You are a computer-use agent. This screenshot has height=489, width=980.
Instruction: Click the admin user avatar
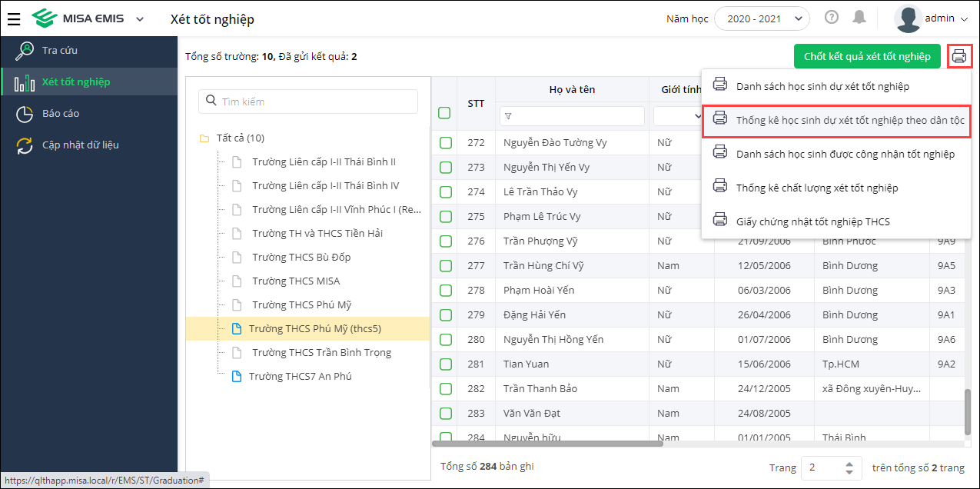(909, 18)
